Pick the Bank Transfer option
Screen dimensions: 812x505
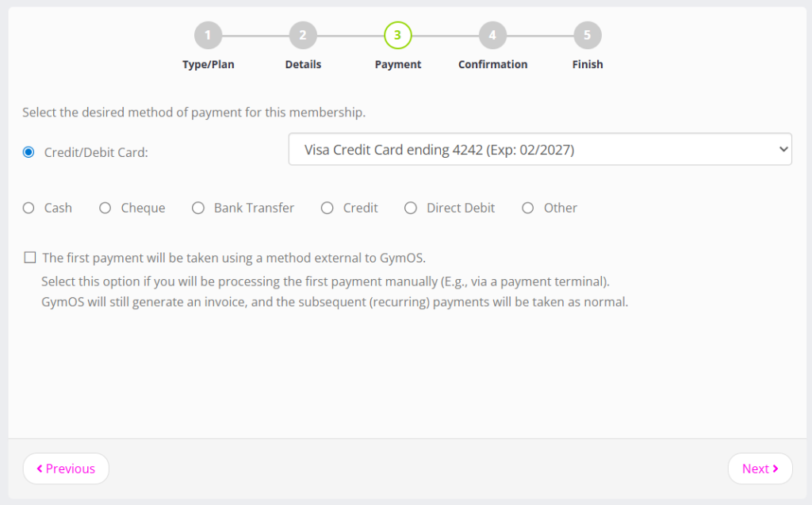[198, 208]
